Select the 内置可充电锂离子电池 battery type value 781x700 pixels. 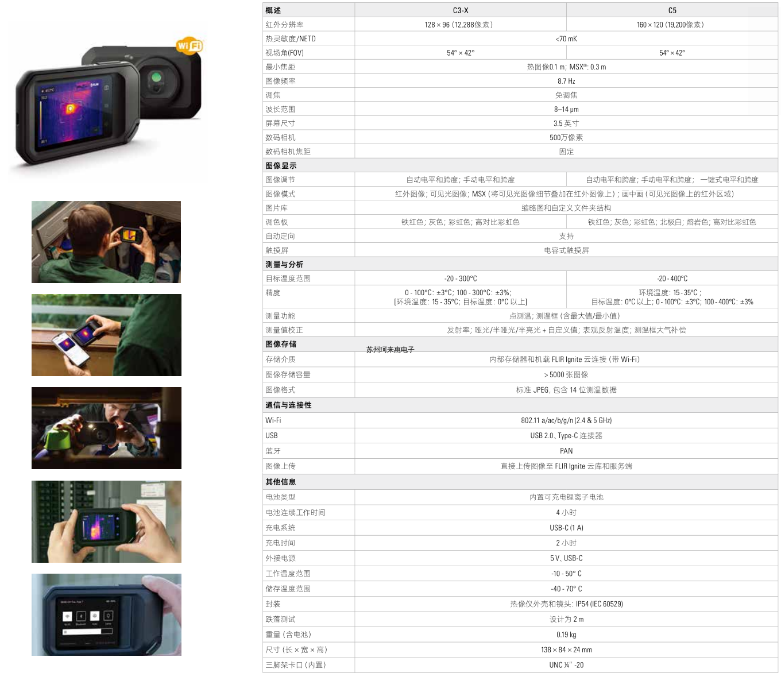point(566,497)
